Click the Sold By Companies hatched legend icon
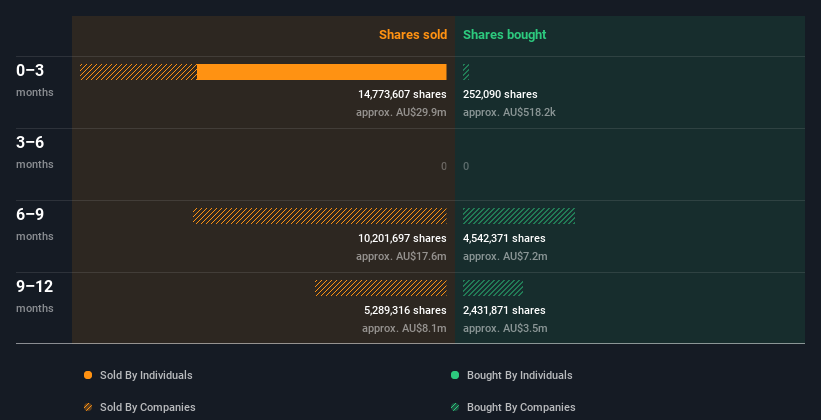The height and width of the screenshot is (420, 821). 88,407
